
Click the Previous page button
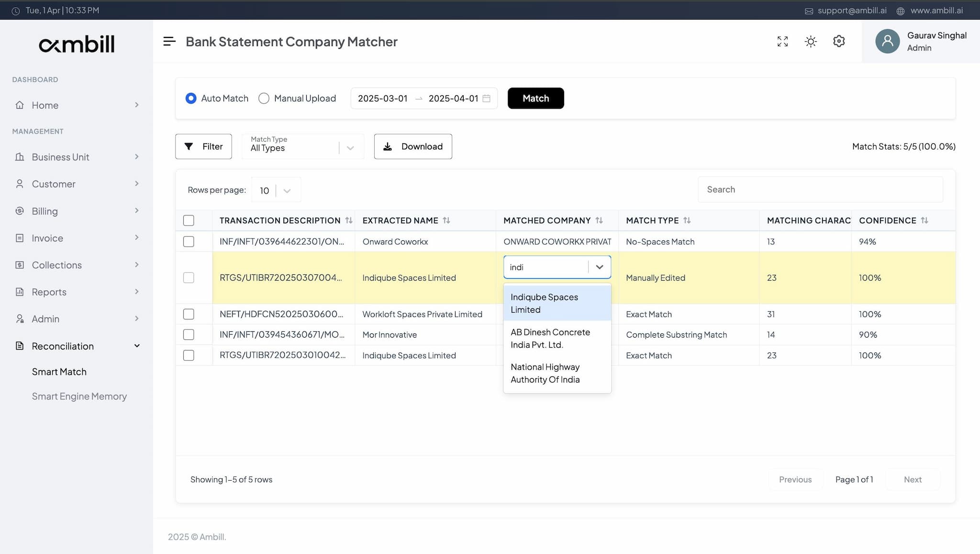(x=795, y=479)
